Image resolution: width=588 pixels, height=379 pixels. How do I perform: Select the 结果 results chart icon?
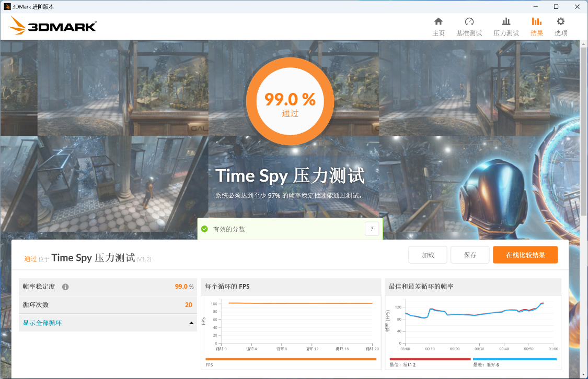pos(537,22)
